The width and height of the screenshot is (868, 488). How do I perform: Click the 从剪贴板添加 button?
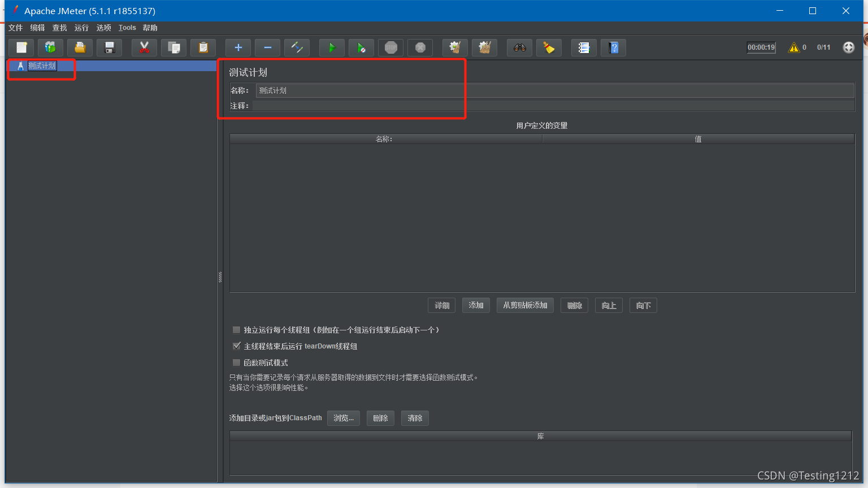point(525,306)
